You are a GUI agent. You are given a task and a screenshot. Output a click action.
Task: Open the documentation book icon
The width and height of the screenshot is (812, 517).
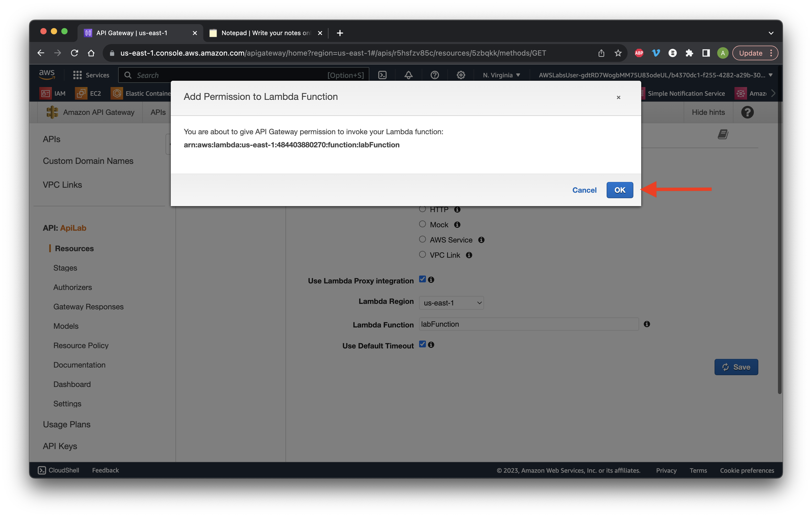(723, 134)
